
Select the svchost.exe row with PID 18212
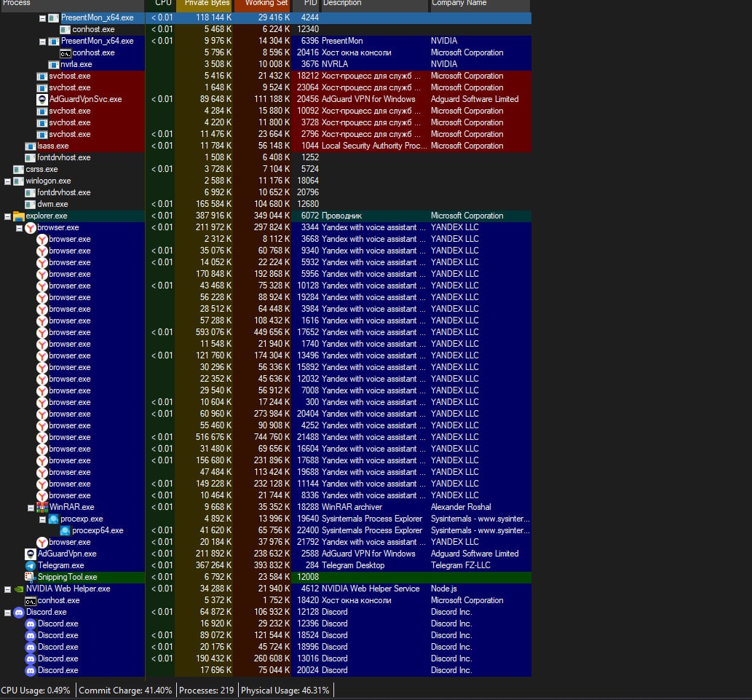tap(266, 76)
